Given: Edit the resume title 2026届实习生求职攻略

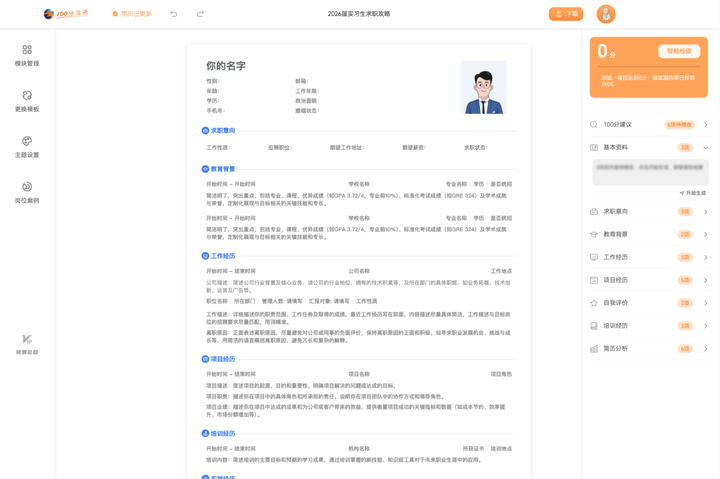Looking at the screenshot, I should tap(359, 14).
